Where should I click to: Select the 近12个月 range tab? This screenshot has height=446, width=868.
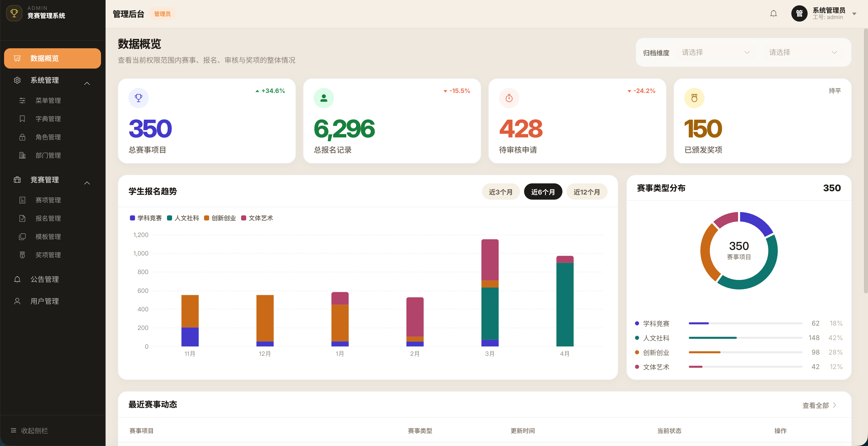point(587,192)
